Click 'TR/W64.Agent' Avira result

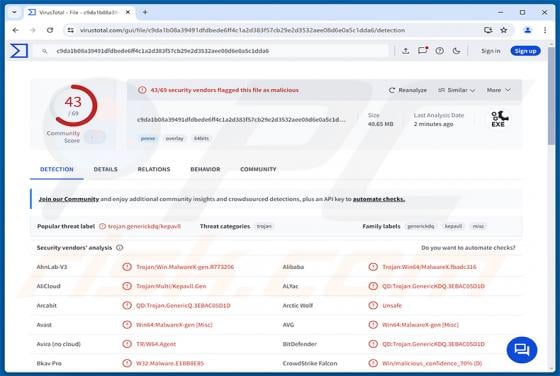tap(156, 344)
